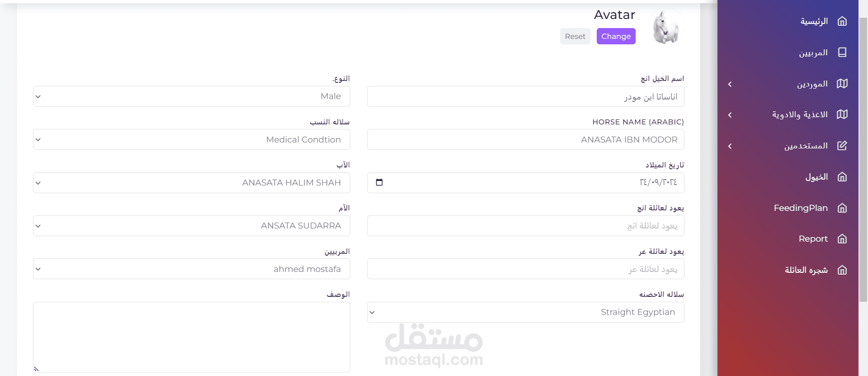Click map icon beside الموردين

[x=842, y=84]
